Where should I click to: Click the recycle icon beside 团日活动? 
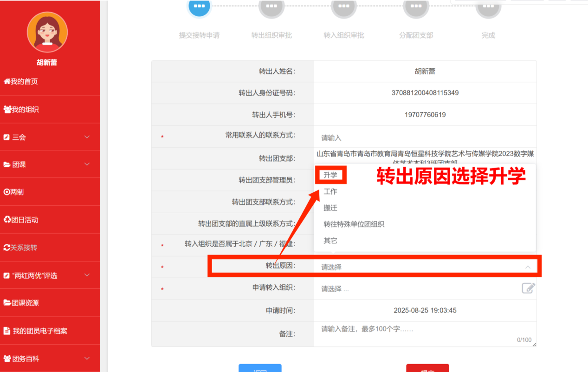tap(7, 220)
